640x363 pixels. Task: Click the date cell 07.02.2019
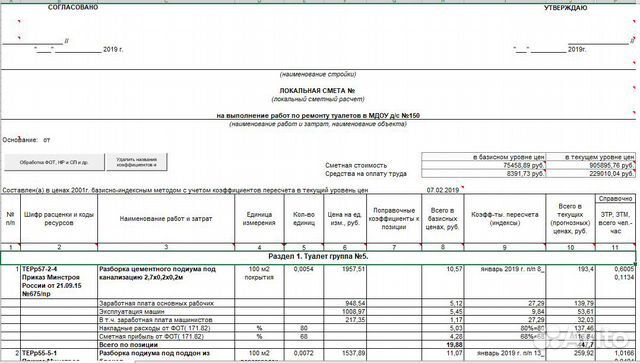(x=443, y=190)
